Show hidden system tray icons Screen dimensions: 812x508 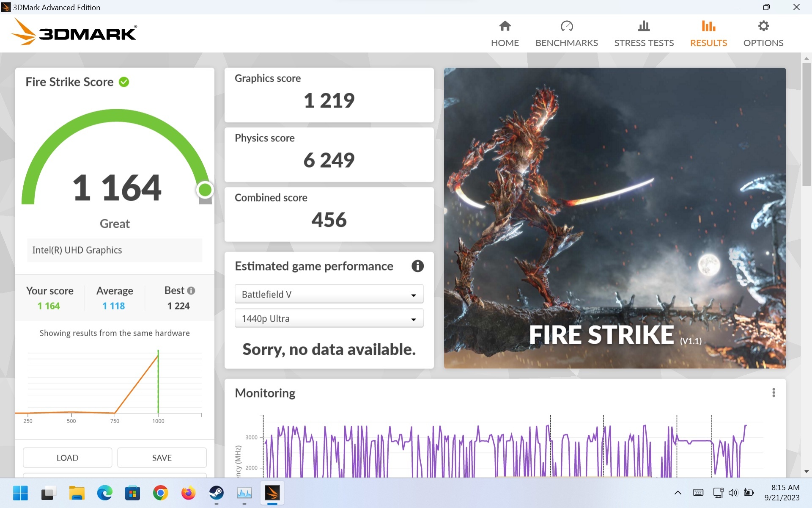pyautogui.click(x=678, y=492)
